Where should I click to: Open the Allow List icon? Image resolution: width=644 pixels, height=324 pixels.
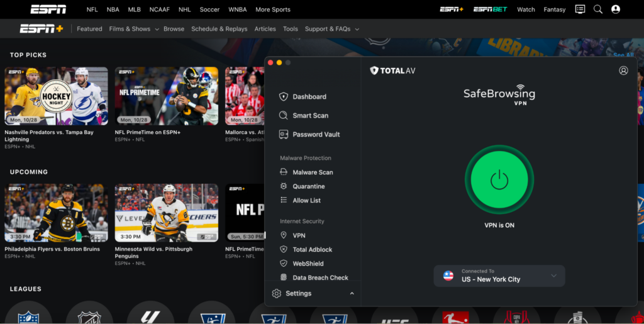[x=284, y=200]
